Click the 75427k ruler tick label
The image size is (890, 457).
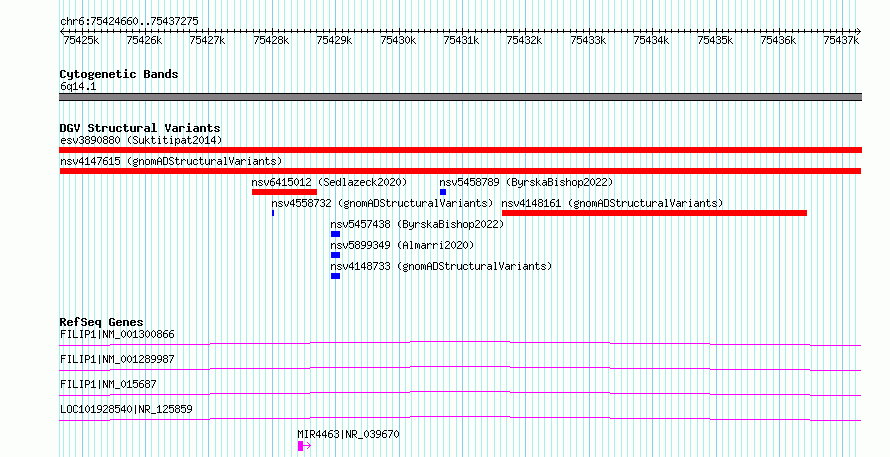207,40
